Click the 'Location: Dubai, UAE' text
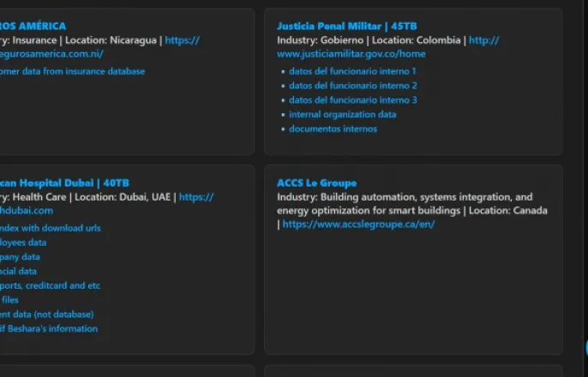This screenshot has width=588, height=377. click(123, 197)
